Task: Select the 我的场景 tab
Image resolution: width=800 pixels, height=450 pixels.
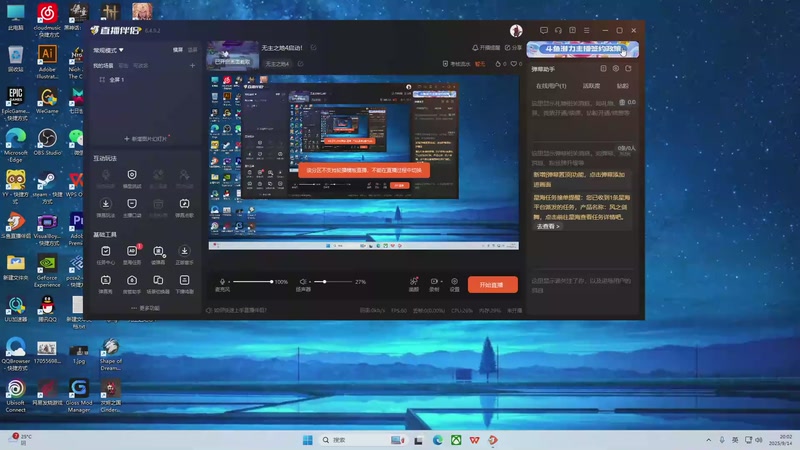Action: pyautogui.click(x=103, y=65)
